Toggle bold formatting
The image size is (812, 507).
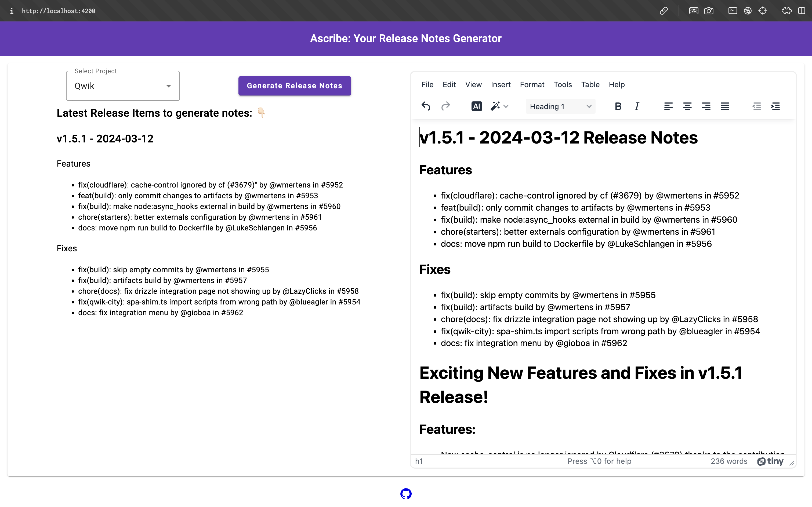[618, 106]
